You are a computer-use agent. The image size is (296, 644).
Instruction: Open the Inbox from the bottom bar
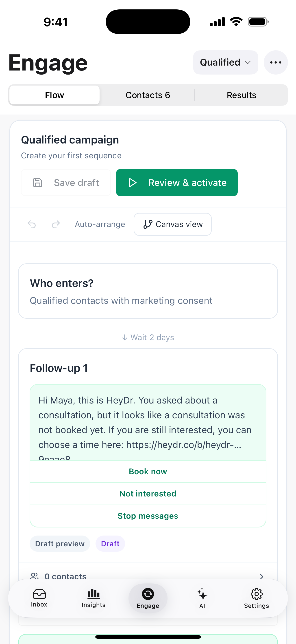[x=39, y=598]
